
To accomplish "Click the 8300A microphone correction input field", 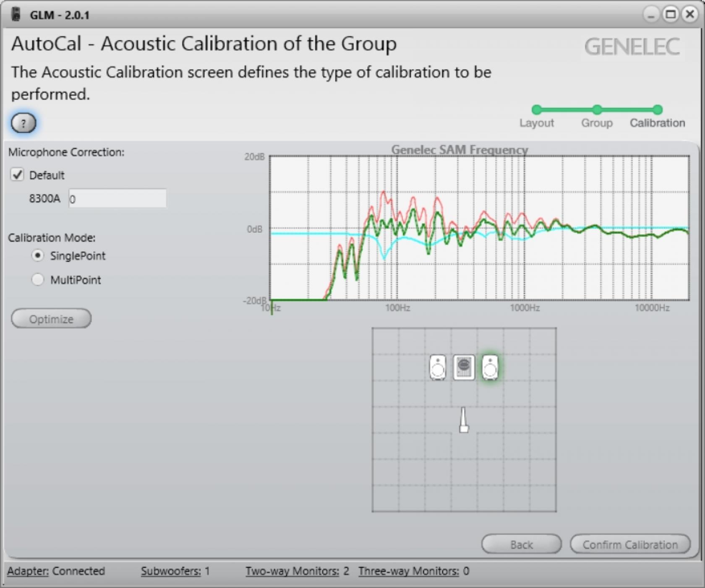I will (x=117, y=199).
